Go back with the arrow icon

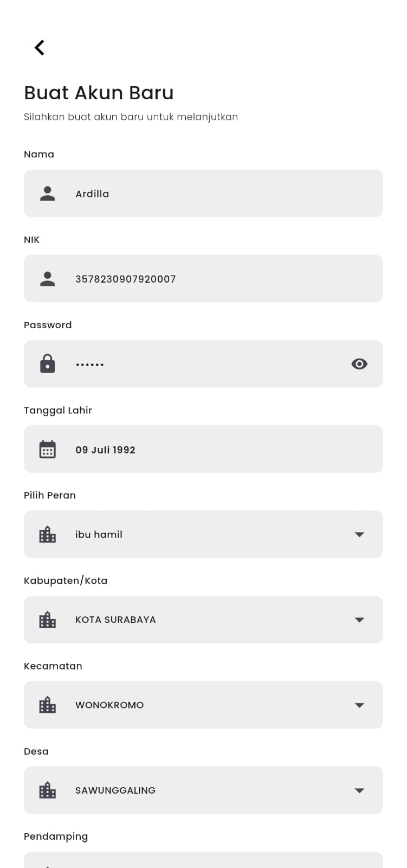(x=40, y=48)
